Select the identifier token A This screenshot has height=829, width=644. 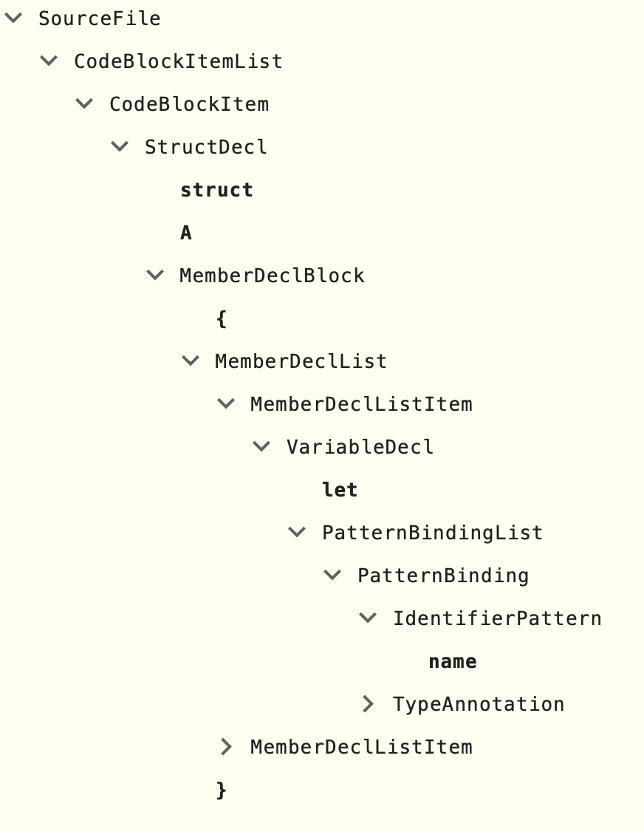185,232
